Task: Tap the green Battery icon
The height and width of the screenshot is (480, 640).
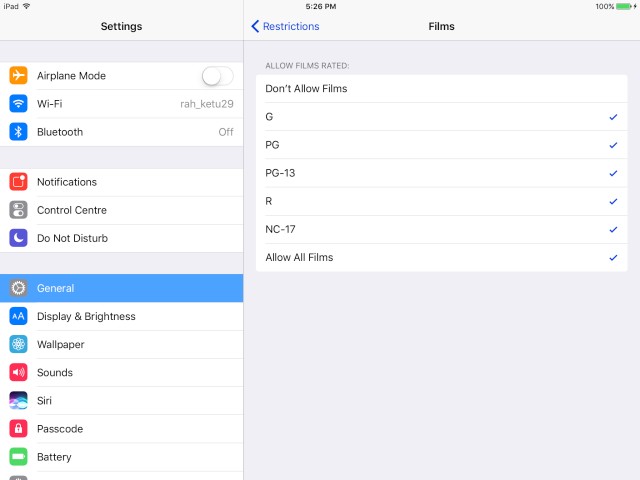Action: tap(18, 457)
